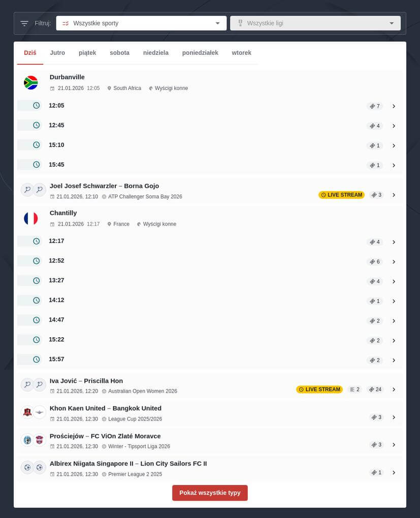Click the LIVE STREAM badge for Joel Josef Schwarzler
Image resolution: width=420 pixels, height=518 pixels.
coord(341,195)
